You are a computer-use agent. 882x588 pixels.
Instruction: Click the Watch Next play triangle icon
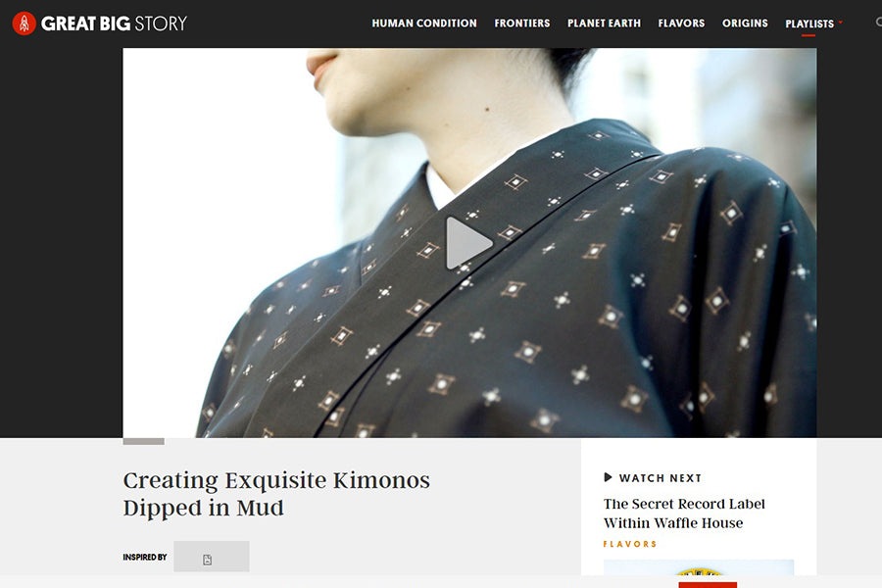click(608, 477)
